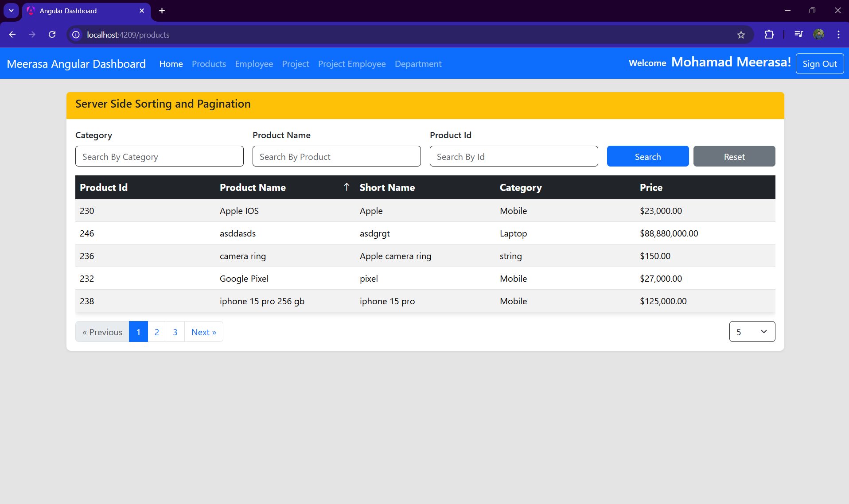Go to page 1 in pagination
849x504 pixels.
click(x=138, y=332)
